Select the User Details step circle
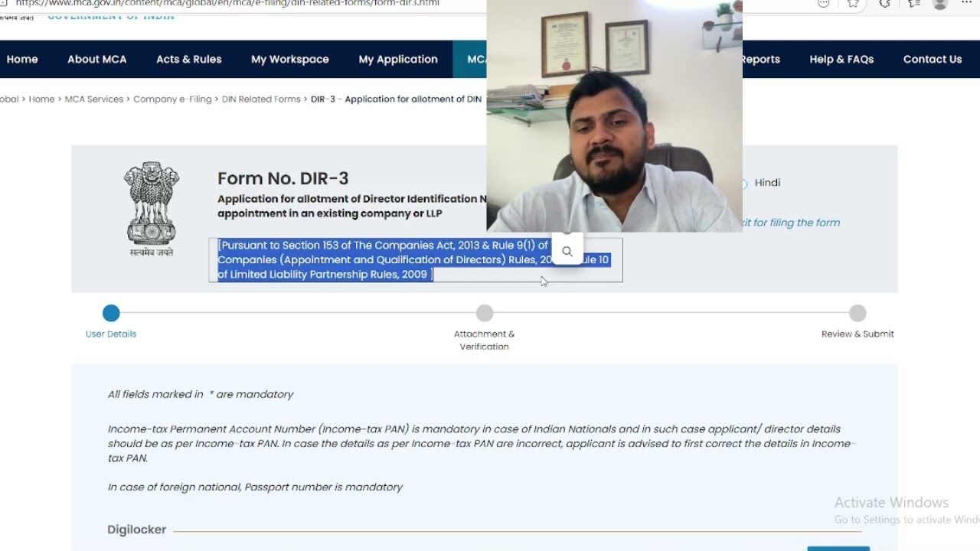Image resolution: width=980 pixels, height=551 pixels. tap(111, 313)
